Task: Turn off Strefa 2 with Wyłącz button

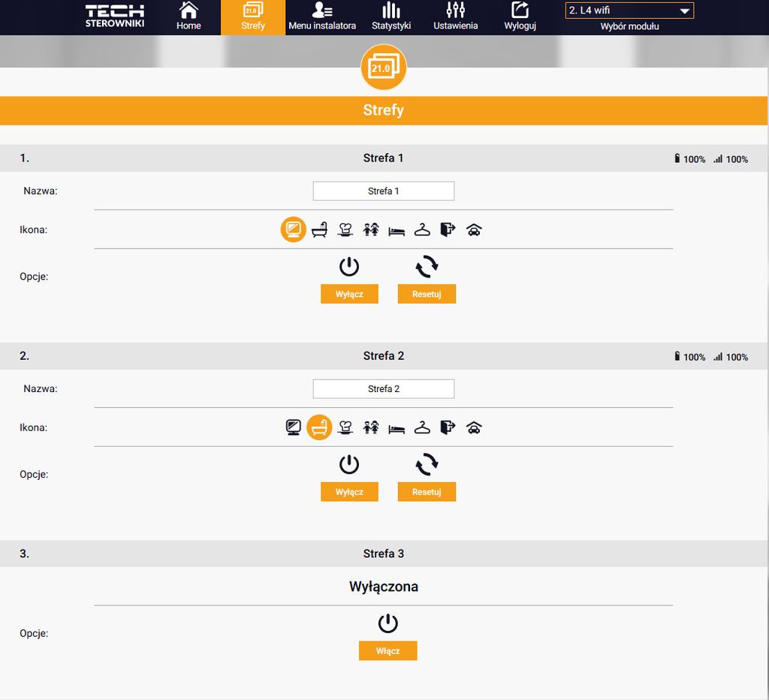Action: [349, 491]
